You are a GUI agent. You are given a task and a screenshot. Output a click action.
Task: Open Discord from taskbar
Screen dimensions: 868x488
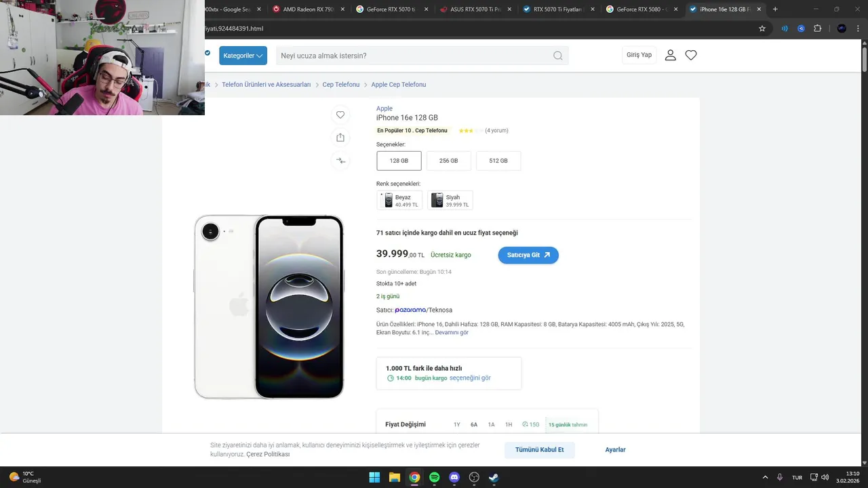point(454,477)
